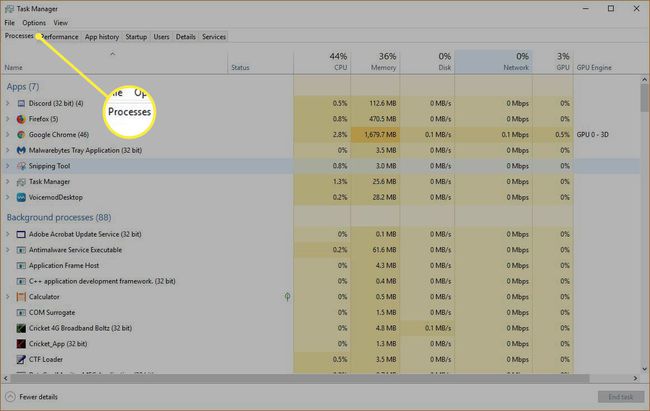Click the Task Manager row icon
The width and height of the screenshot is (650, 411).
(x=21, y=182)
